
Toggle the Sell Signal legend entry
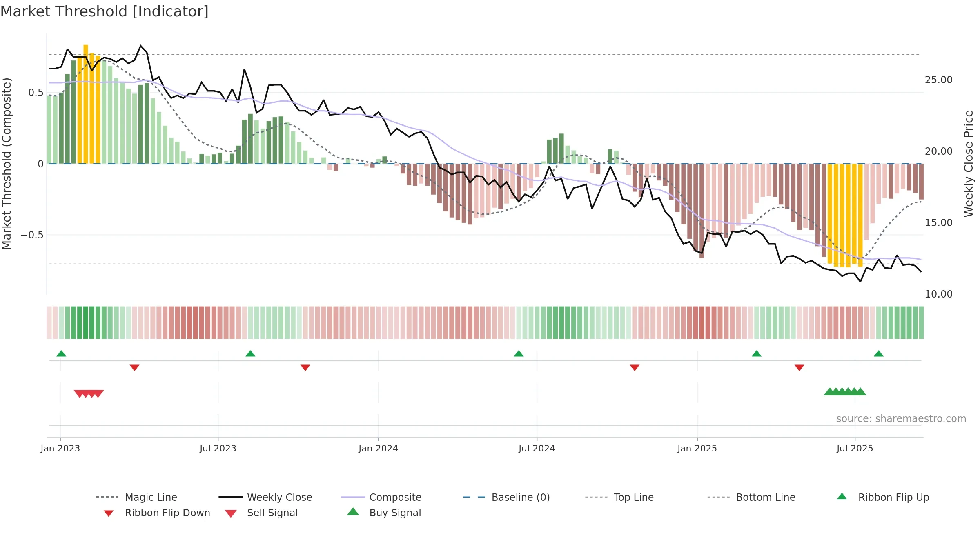[261, 513]
